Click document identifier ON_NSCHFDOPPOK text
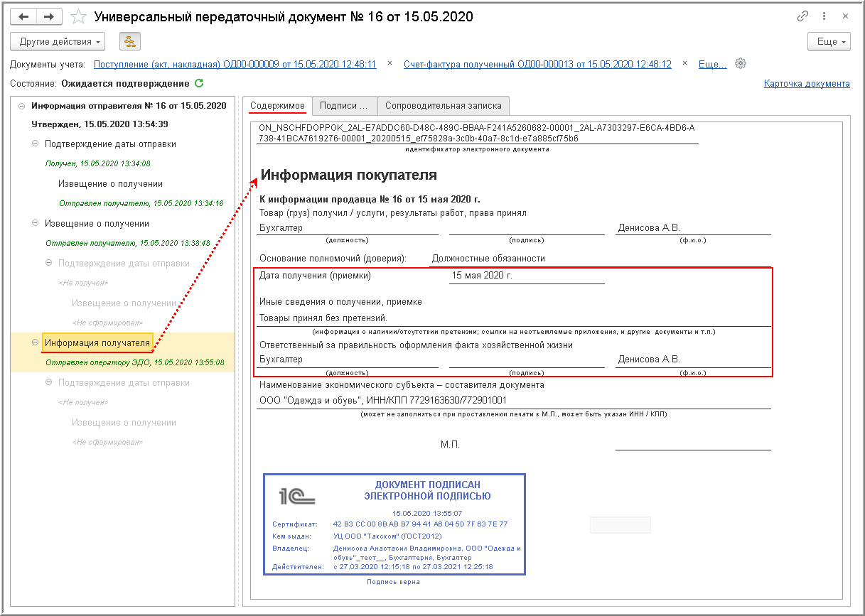 tap(476, 133)
